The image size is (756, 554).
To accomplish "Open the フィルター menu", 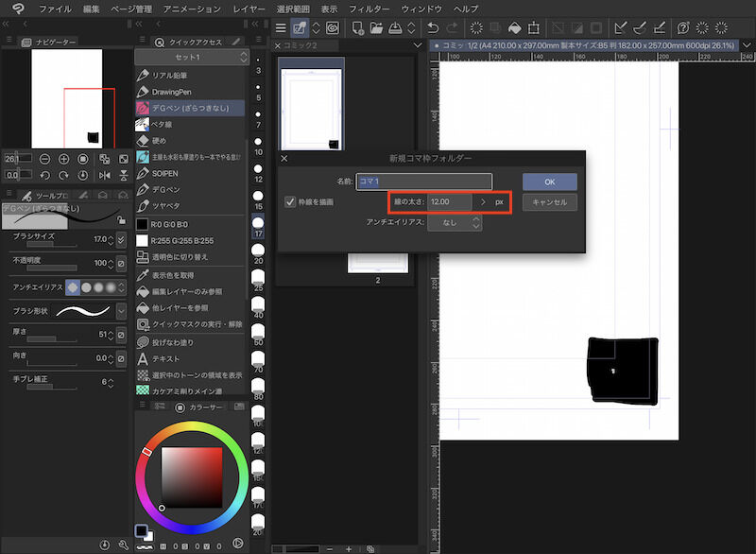I will click(x=369, y=9).
